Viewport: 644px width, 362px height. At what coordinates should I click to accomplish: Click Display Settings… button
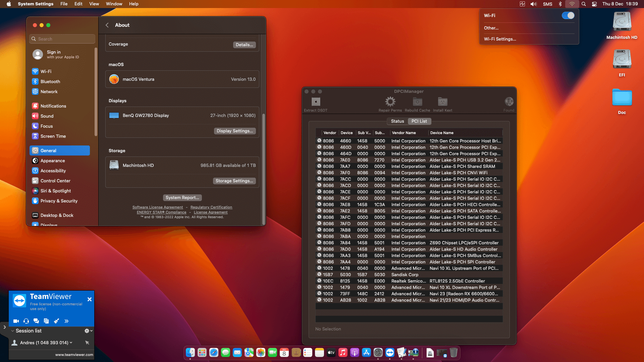coord(235,131)
